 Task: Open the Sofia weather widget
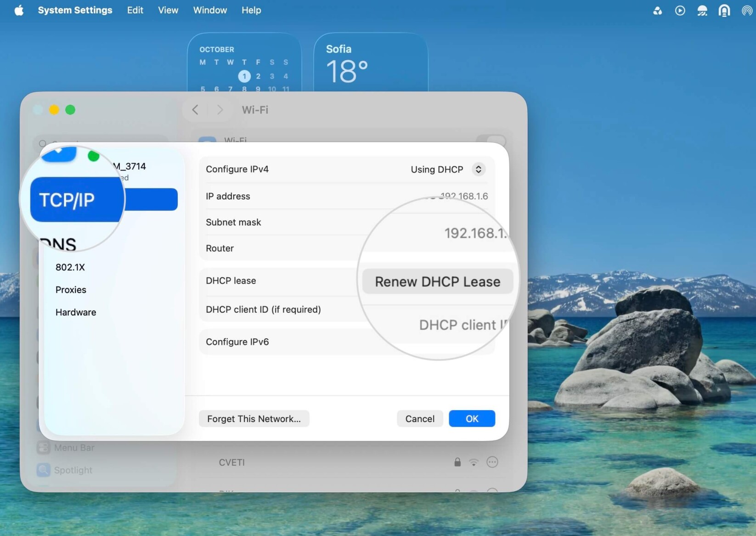(x=371, y=62)
